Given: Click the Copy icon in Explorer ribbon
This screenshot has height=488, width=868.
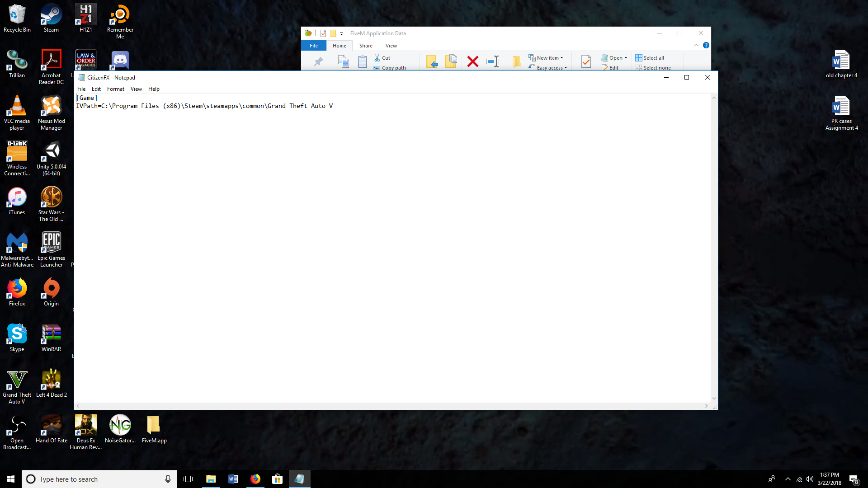Looking at the screenshot, I should pos(344,61).
